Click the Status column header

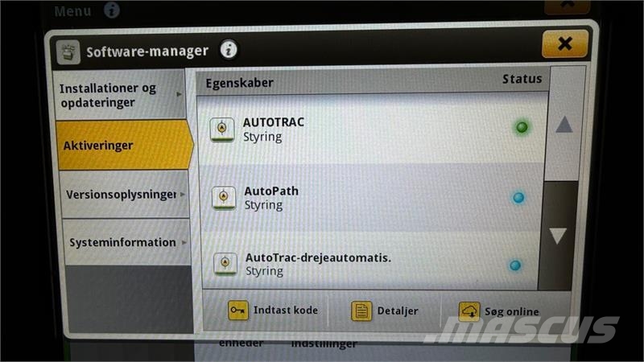pos(522,79)
